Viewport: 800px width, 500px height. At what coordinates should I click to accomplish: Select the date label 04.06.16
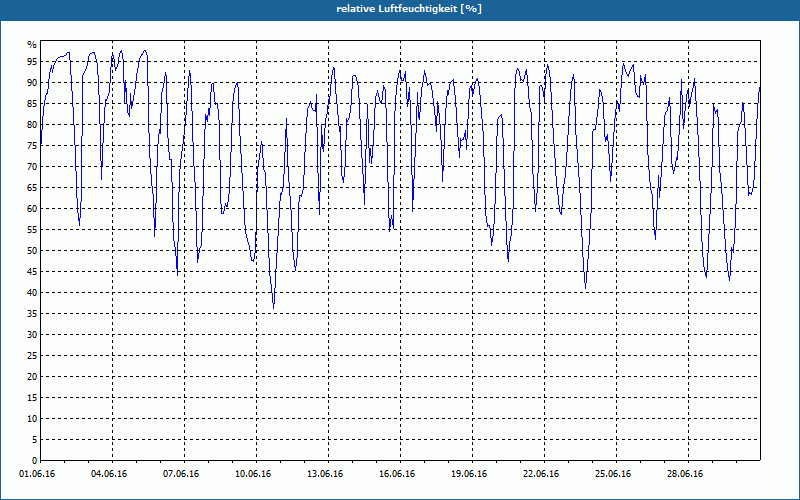point(109,474)
